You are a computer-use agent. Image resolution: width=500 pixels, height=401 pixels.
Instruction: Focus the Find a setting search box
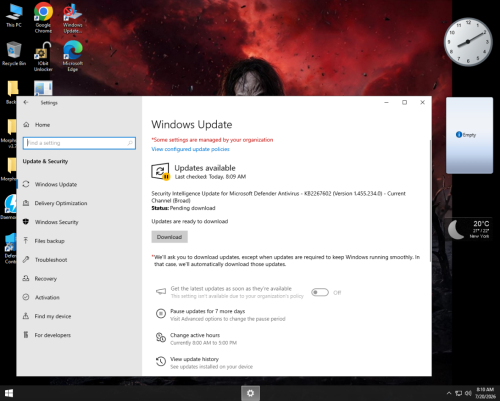[x=79, y=143]
